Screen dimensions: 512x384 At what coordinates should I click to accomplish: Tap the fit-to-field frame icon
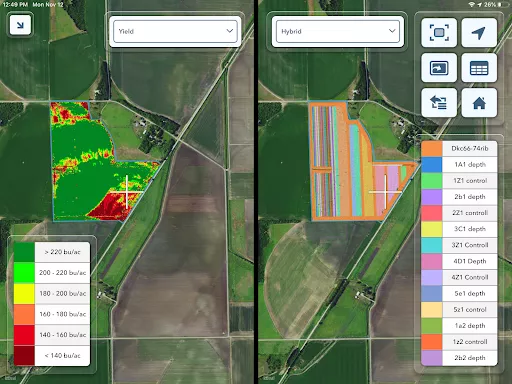[439, 33]
